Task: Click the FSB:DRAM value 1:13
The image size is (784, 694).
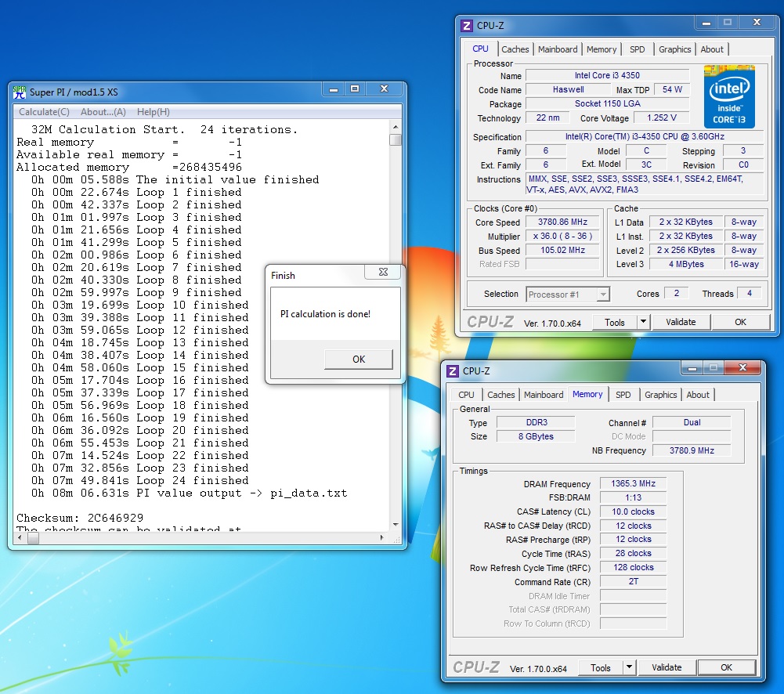Action: click(633, 497)
